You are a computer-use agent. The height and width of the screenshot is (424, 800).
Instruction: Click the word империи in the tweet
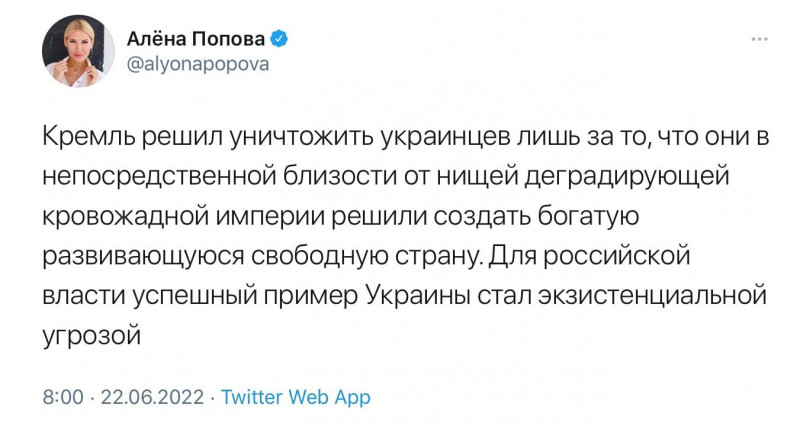(x=270, y=218)
